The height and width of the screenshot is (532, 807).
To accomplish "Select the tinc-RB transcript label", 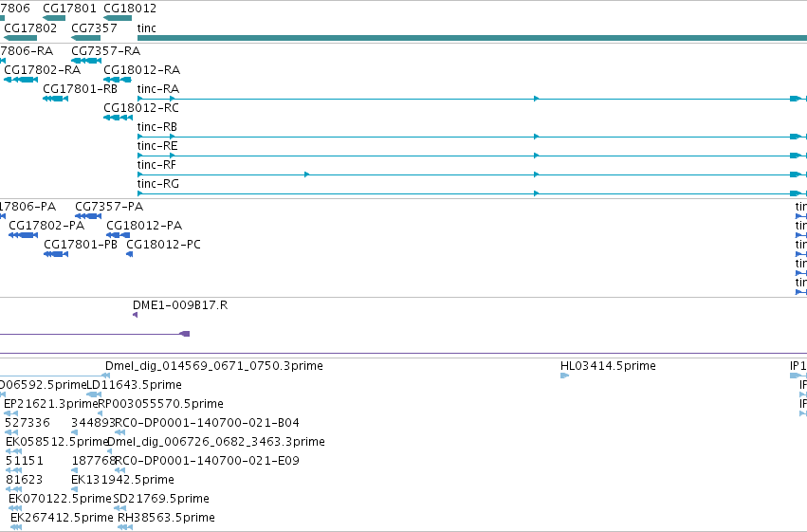I will (x=157, y=127).
